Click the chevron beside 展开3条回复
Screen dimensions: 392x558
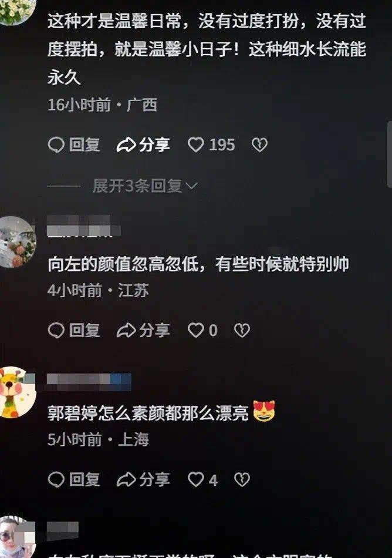[x=191, y=186]
